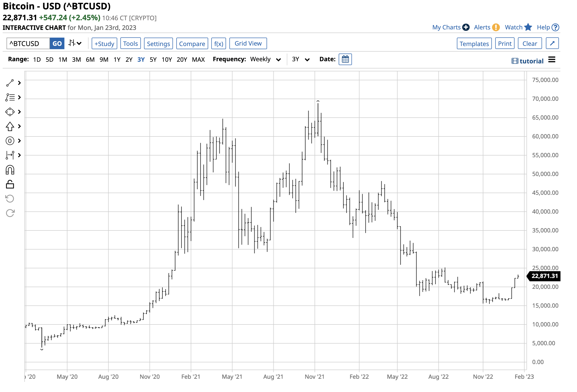Open the chart bar type dropdown
Screen dimensions: 577x392
pos(75,43)
